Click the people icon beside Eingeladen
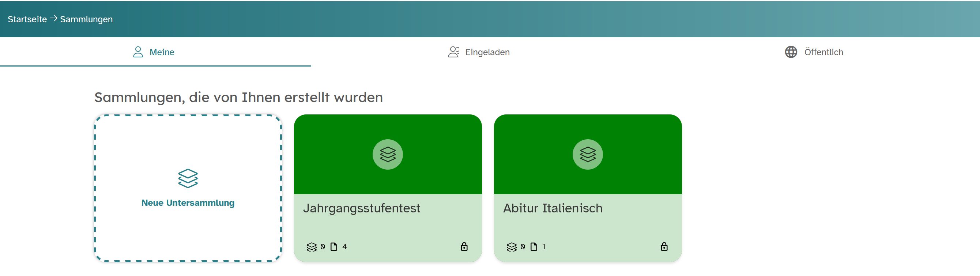Image resolution: width=980 pixels, height=276 pixels. tap(453, 52)
